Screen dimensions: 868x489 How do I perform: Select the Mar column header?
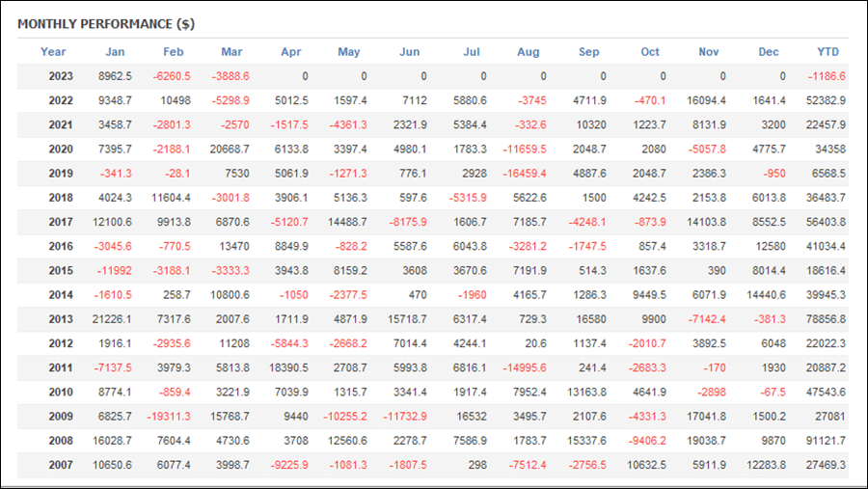(231, 51)
